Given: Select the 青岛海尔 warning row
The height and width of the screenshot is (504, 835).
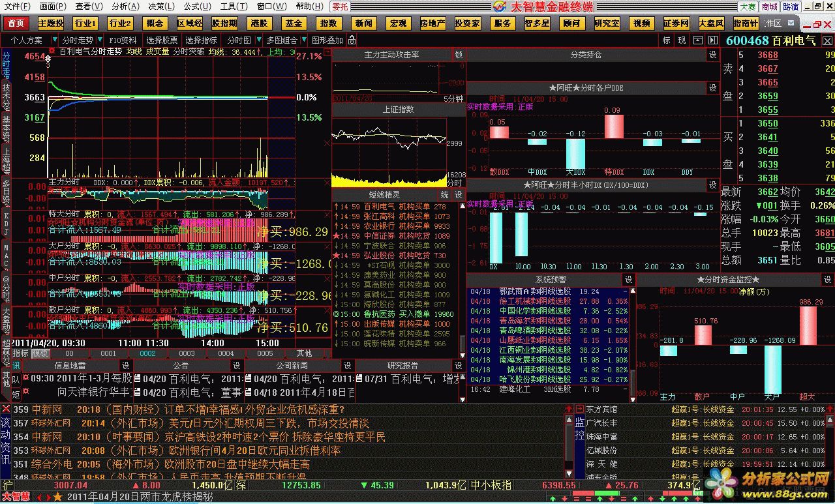Looking at the screenshot, I should pos(549,321).
